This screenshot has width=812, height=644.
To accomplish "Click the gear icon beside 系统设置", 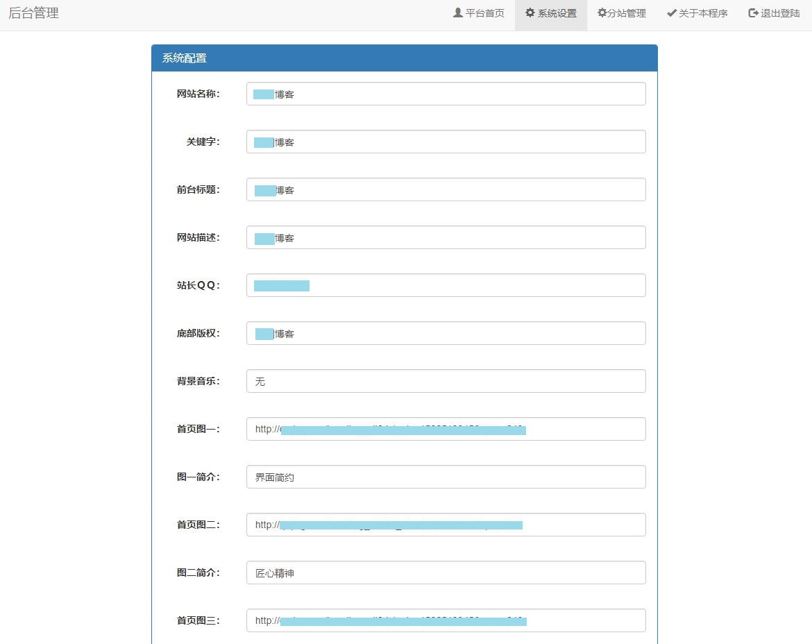I will 530,13.
